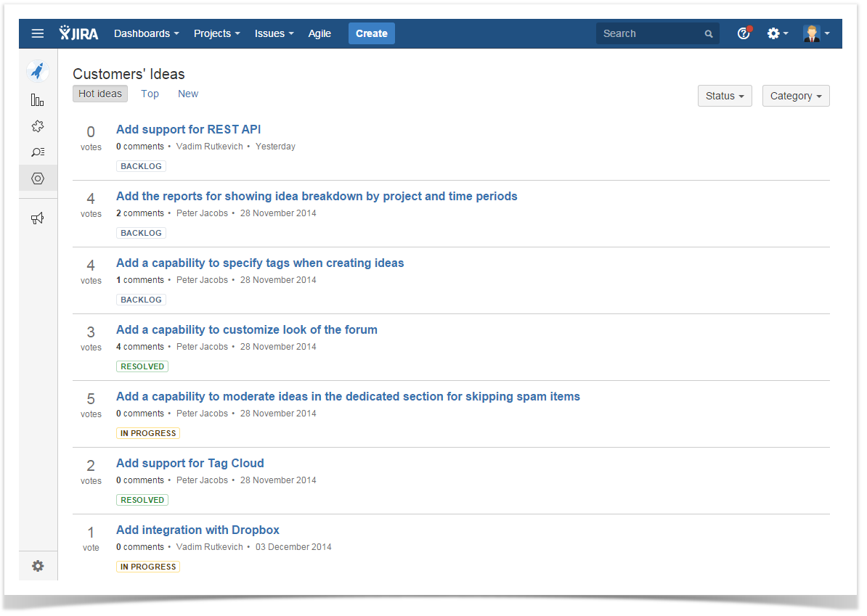Open the issue search sidebar icon
Viewport: 867px width, 616px height.
pyautogui.click(x=38, y=152)
